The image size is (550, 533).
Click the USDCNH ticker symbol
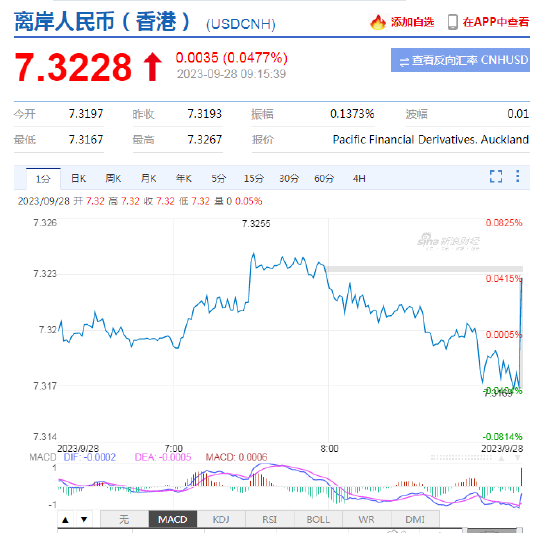[x=241, y=24]
